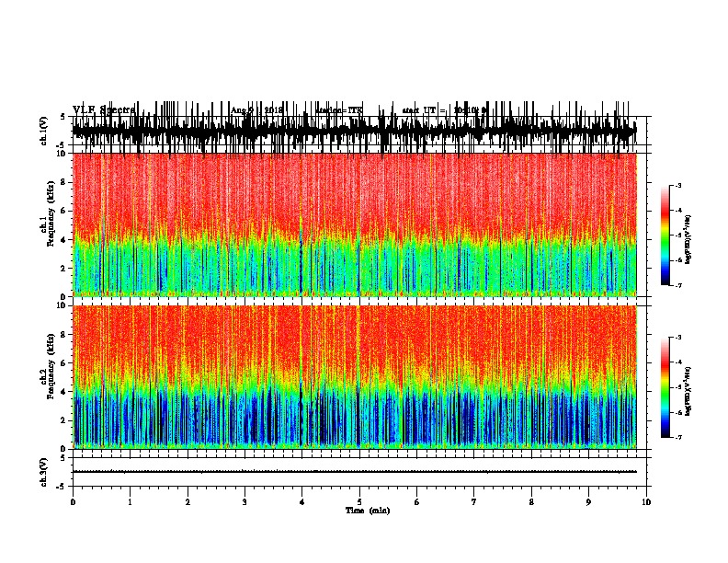
Task: Click the '-3' label on ch.1 colorbar
Action: pyautogui.click(x=677, y=186)
